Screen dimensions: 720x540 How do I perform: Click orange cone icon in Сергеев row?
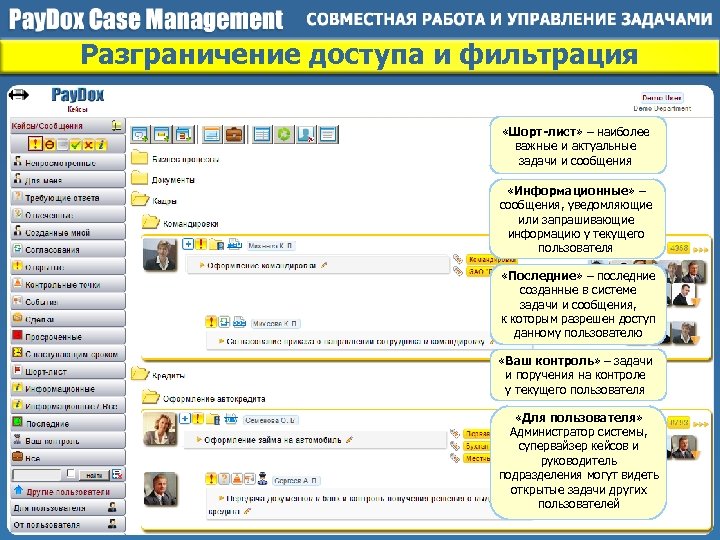[236, 479]
